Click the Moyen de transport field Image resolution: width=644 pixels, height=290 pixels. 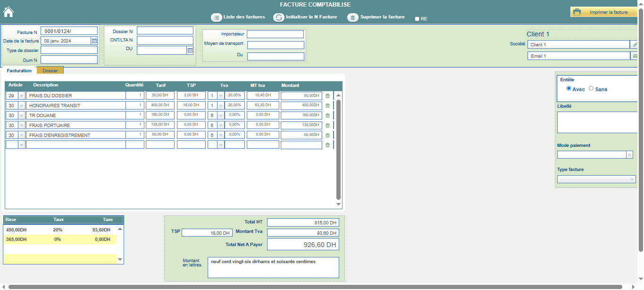tap(276, 45)
